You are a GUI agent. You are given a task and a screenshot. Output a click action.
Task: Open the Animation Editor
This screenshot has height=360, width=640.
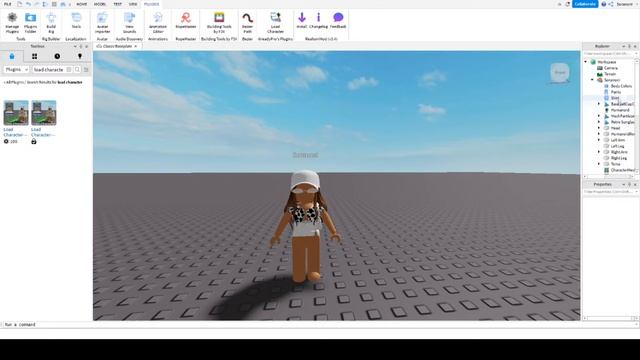[x=158, y=23]
